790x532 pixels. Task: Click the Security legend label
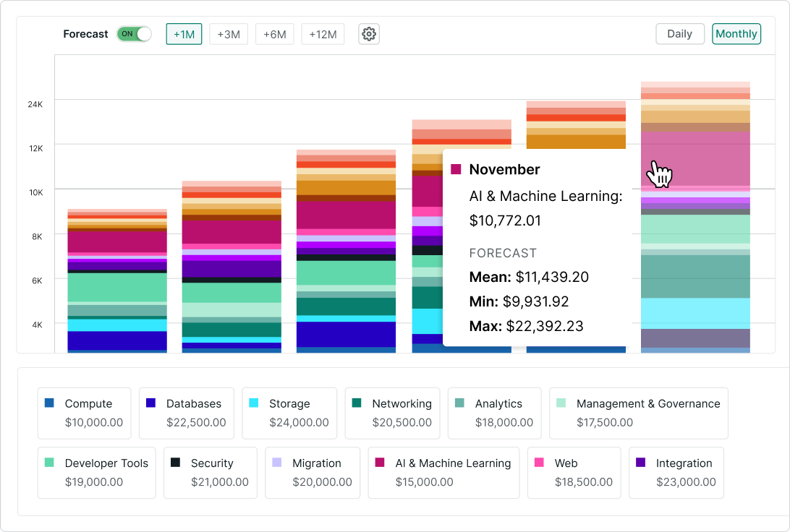[x=212, y=463]
